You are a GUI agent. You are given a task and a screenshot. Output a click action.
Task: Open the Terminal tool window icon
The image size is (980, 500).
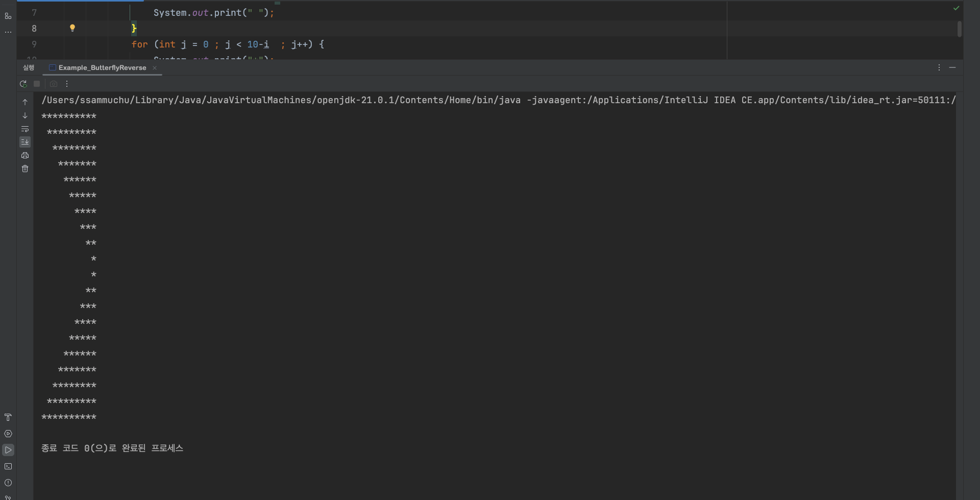(8, 466)
